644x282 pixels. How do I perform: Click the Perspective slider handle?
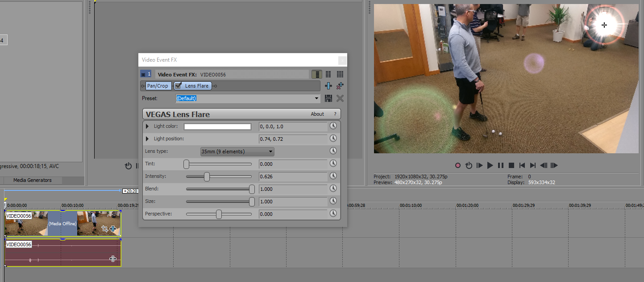point(219,214)
